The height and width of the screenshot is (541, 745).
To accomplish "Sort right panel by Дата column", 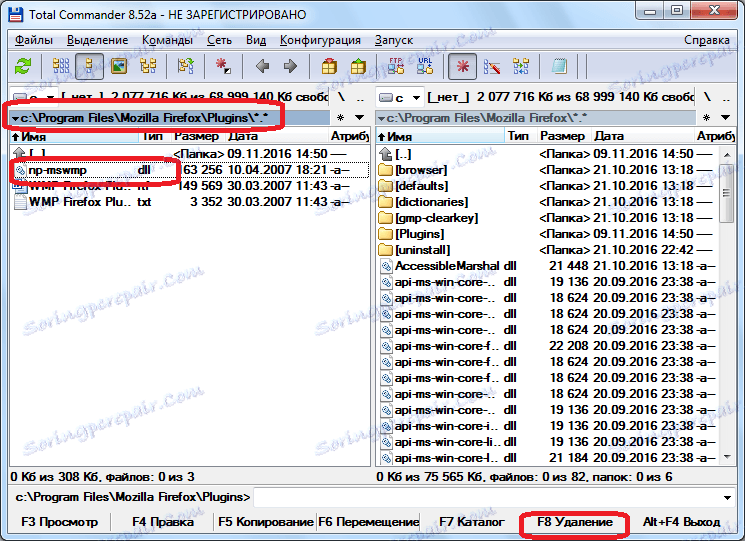I will [643, 136].
